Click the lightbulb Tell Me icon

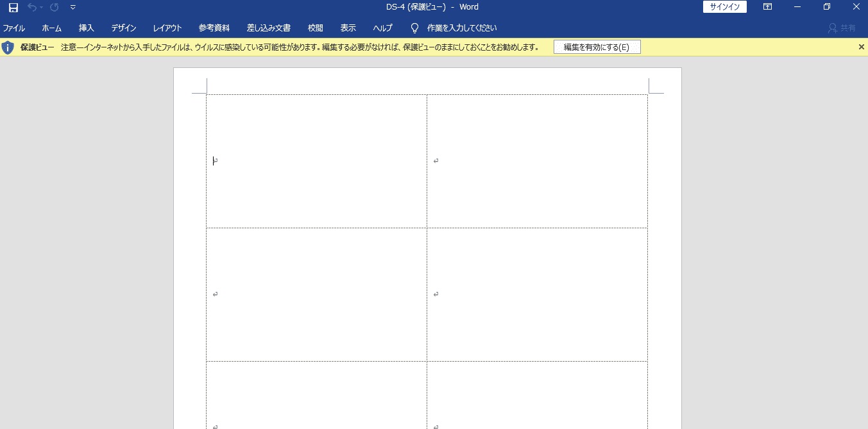point(414,28)
